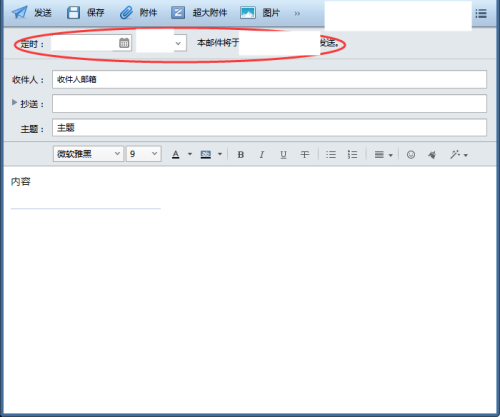Open the font name dropdown 微软雅黑
Viewport: 500px width, 417px height.
pos(88,154)
